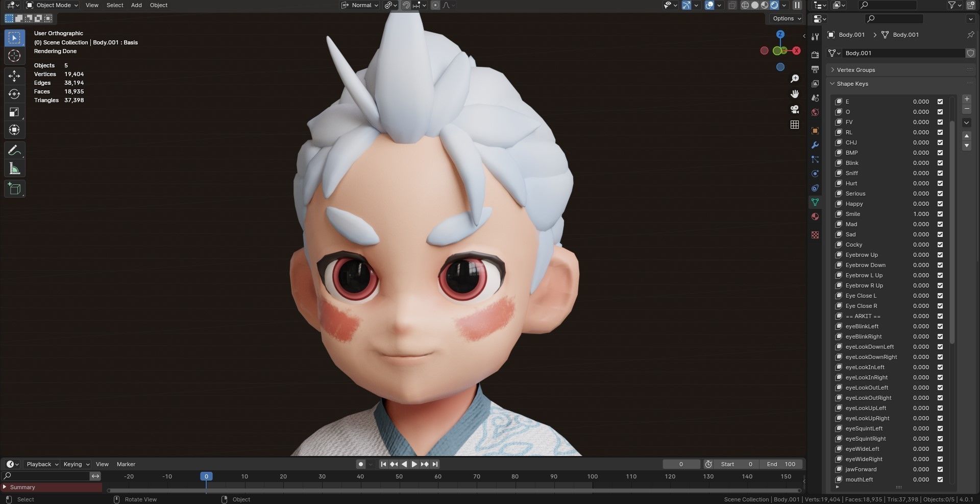
Task: Open the Object Data properties tab
Action: click(815, 202)
